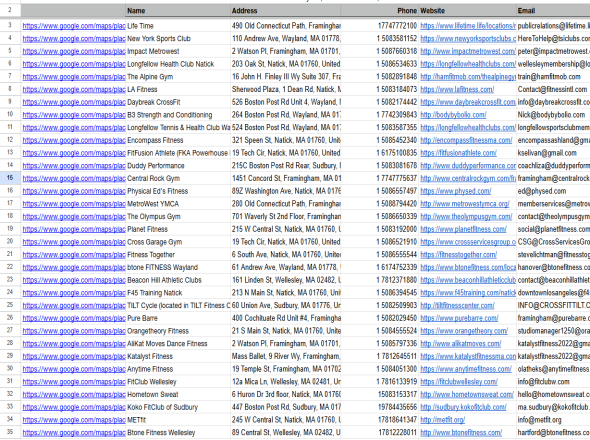590x440 pixels.
Task: Select the Longfellow Health Club Natick cell
Action: tap(178, 64)
